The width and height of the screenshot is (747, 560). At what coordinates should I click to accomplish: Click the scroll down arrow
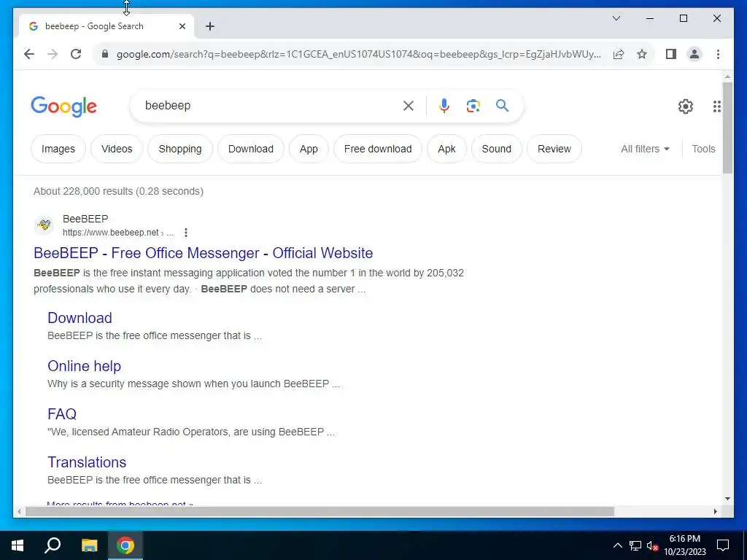coord(727,499)
